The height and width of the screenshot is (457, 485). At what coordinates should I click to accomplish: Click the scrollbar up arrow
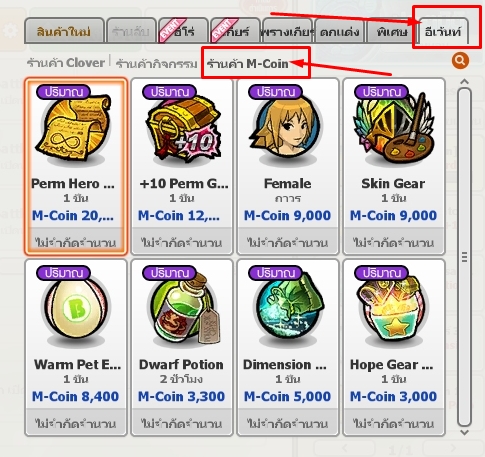(x=464, y=82)
